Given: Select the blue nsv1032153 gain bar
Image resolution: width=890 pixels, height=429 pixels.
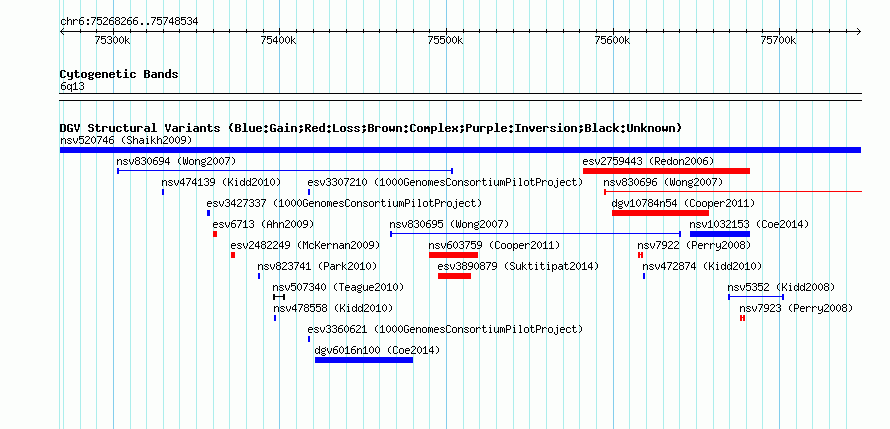Looking at the screenshot, I should tap(720, 234).
